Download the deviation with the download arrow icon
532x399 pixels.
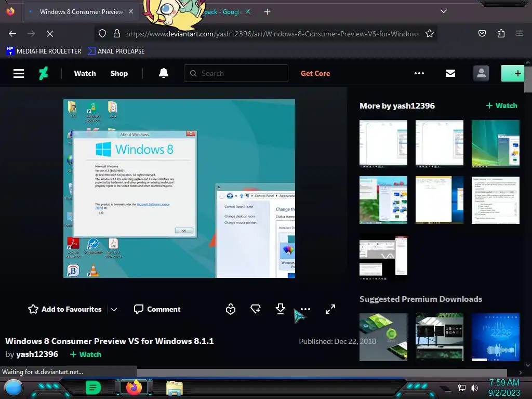pyautogui.click(x=280, y=309)
